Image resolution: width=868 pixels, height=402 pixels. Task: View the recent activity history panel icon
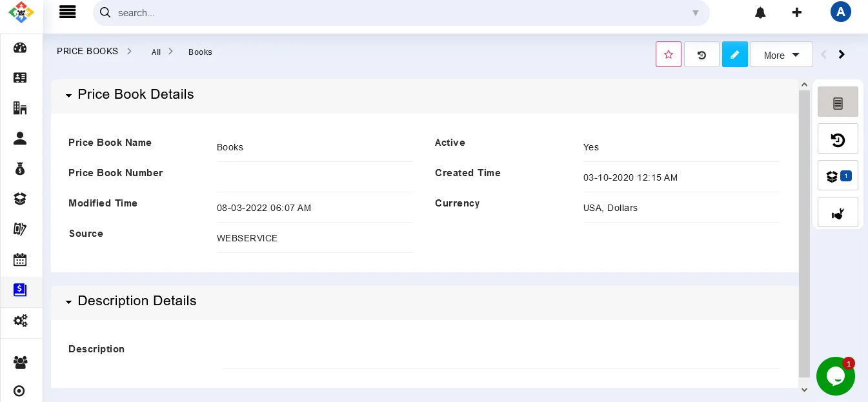point(838,139)
